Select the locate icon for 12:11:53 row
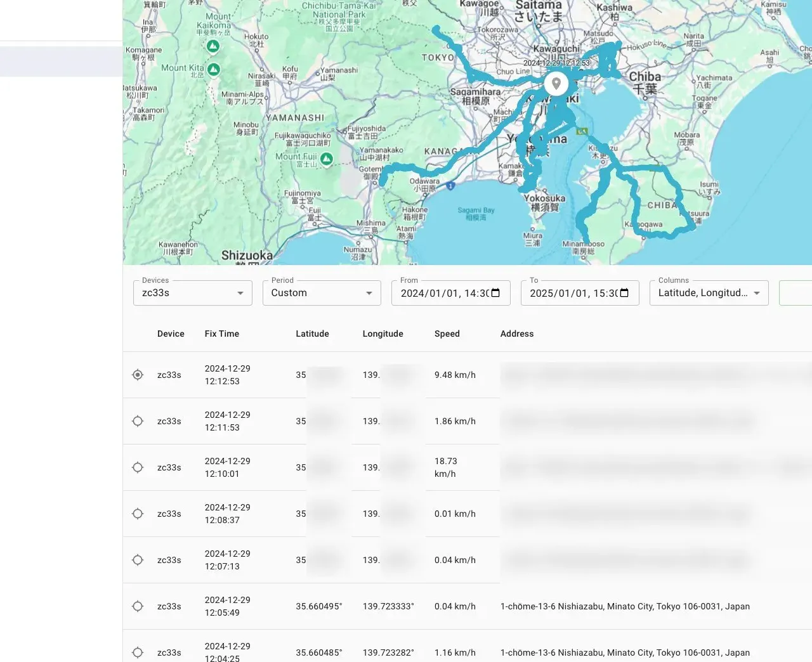Image resolution: width=812 pixels, height=662 pixels. 138,421
